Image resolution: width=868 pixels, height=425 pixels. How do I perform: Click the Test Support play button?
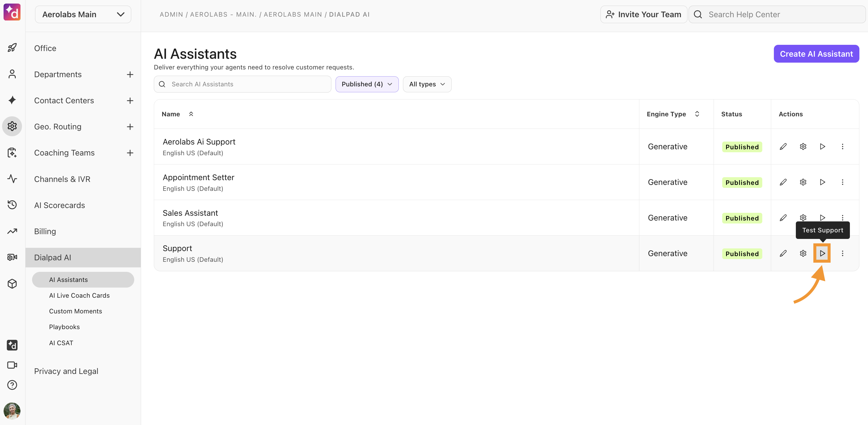click(x=822, y=253)
